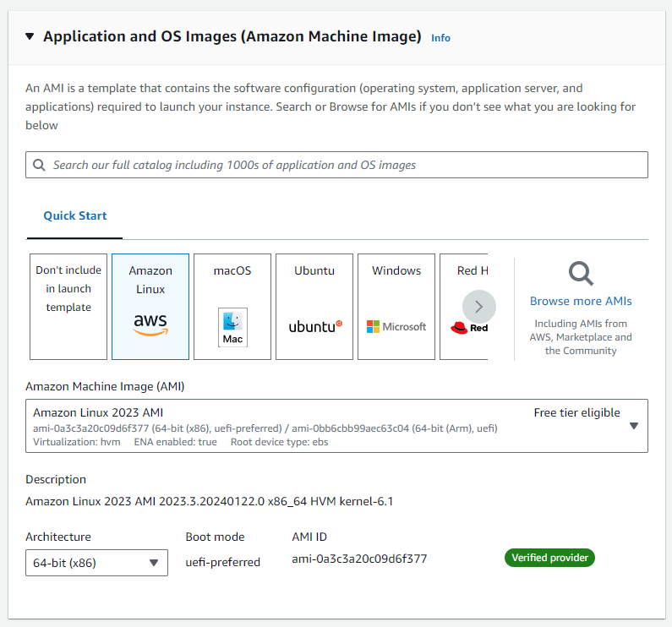Click the search icon in the catalog search box

39,165
